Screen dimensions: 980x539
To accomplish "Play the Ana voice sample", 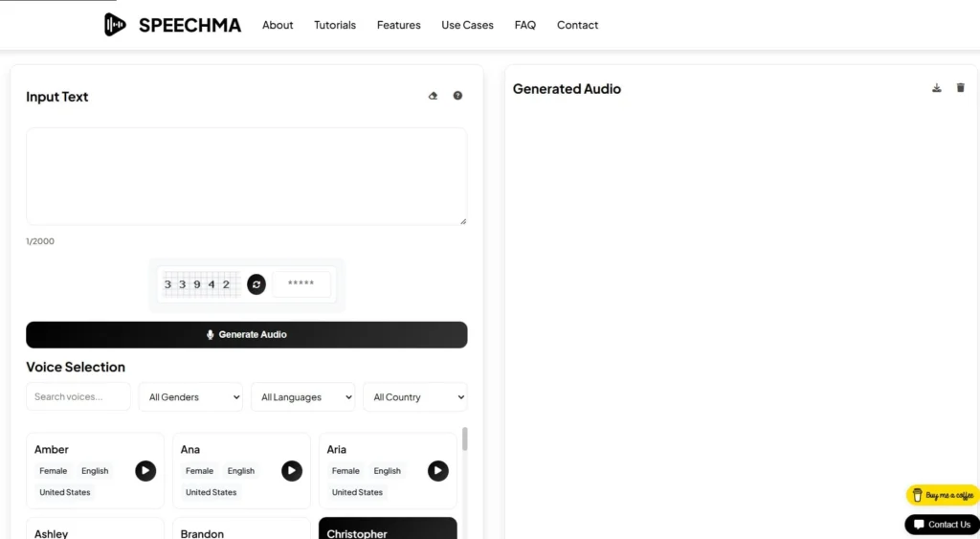I will [292, 471].
